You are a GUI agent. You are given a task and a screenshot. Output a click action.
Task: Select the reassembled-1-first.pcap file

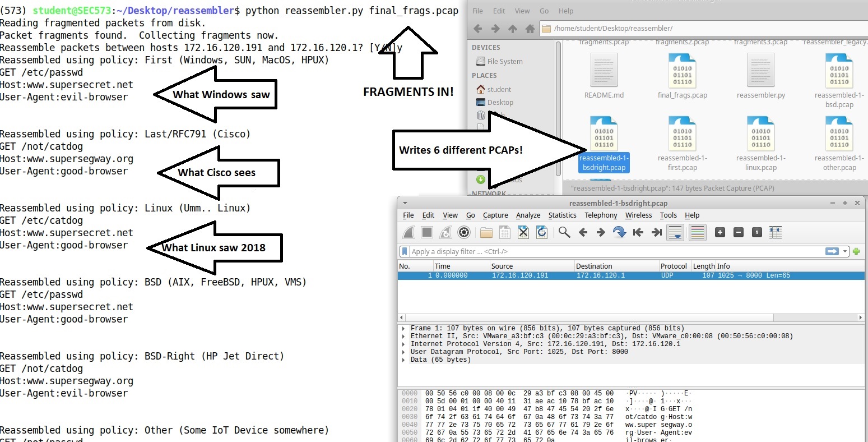(x=682, y=143)
